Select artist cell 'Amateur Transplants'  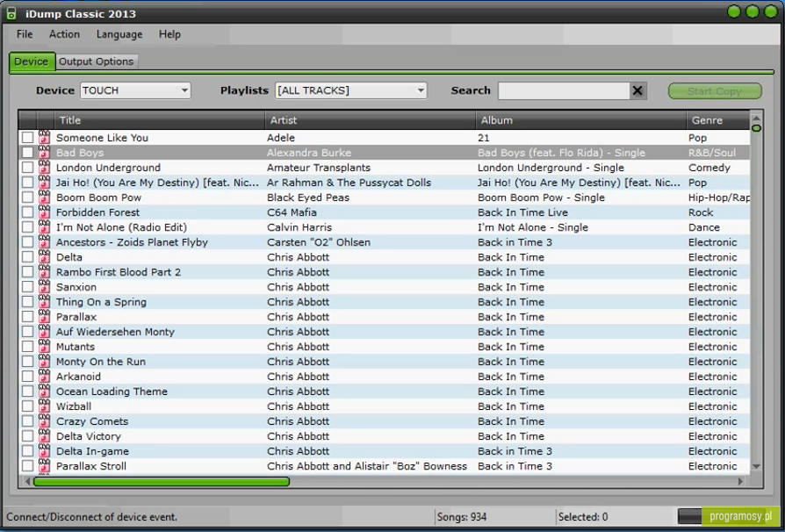319,168
